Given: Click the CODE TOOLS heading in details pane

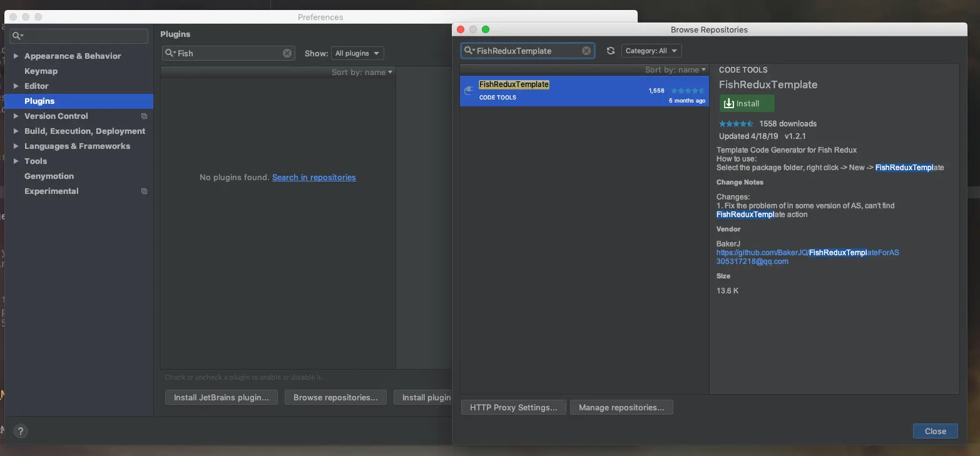Looking at the screenshot, I should (743, 70).
